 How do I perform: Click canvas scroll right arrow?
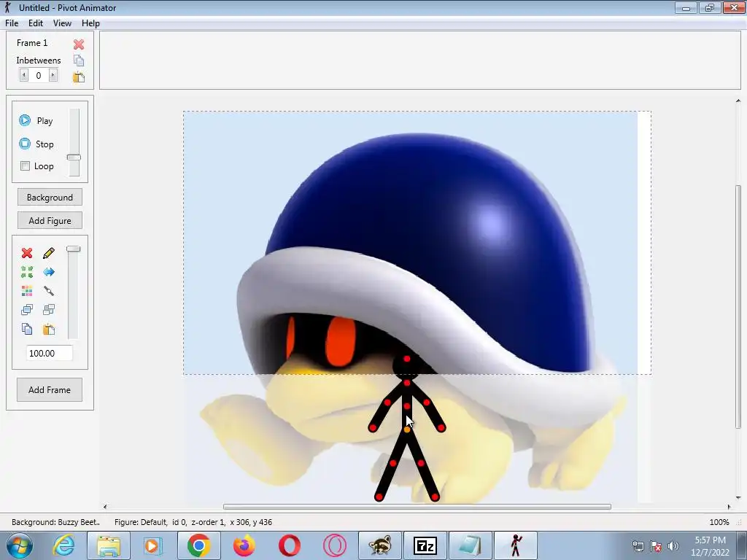[x=729, y=507]
